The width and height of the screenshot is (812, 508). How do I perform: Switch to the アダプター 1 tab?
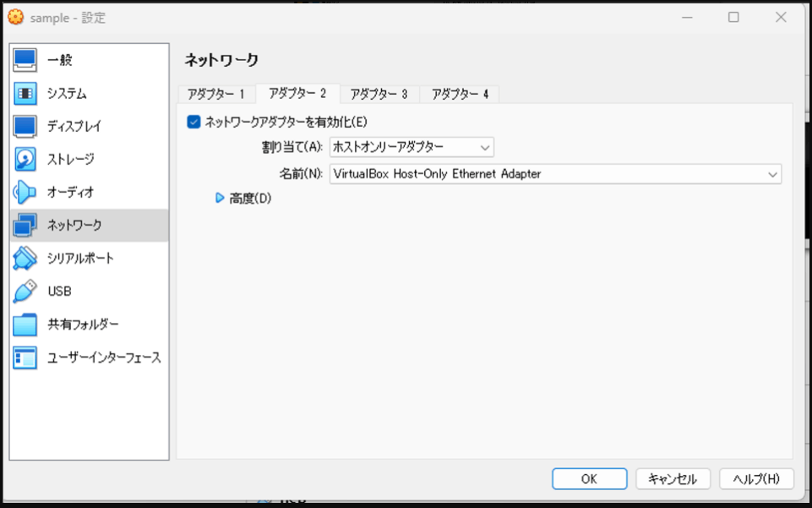[x=216, y=95]
